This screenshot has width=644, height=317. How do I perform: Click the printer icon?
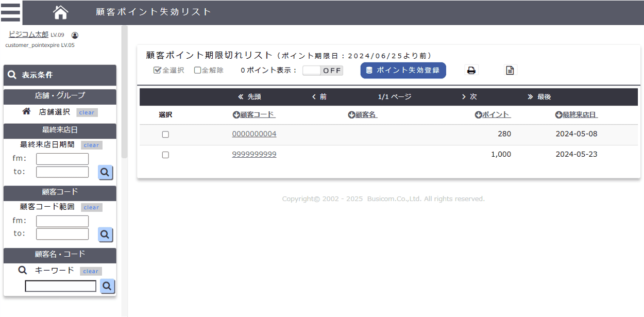click(471, 71)
